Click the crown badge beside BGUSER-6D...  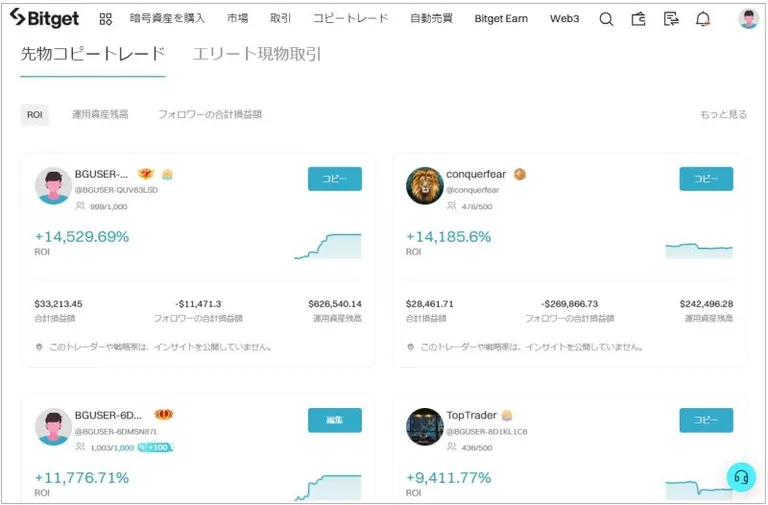tap(164, 415)
